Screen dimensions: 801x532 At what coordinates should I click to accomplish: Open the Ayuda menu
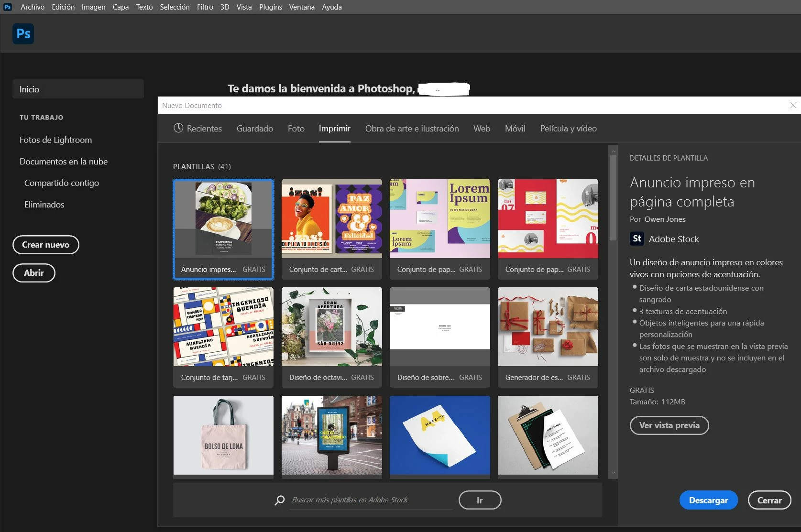click(x=332, y=7)
